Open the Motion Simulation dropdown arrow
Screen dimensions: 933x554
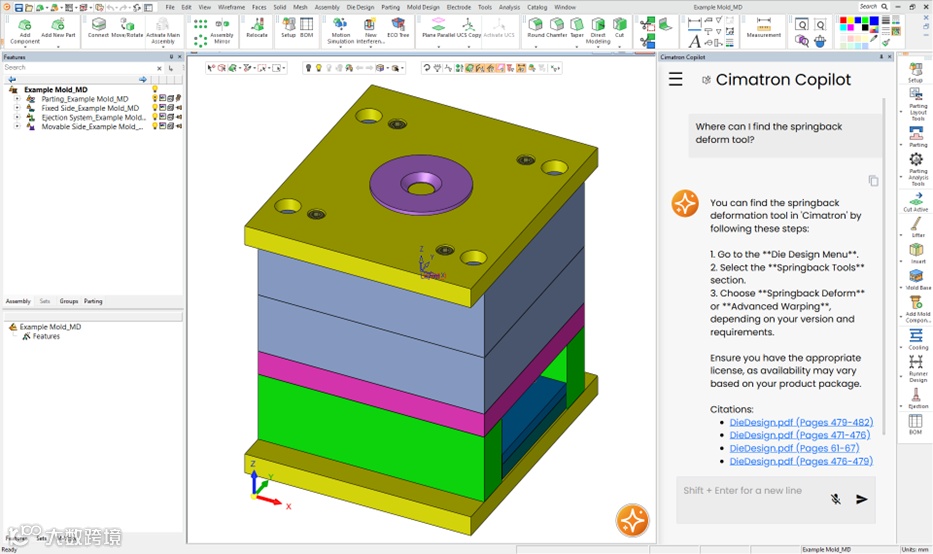(340, 46)
